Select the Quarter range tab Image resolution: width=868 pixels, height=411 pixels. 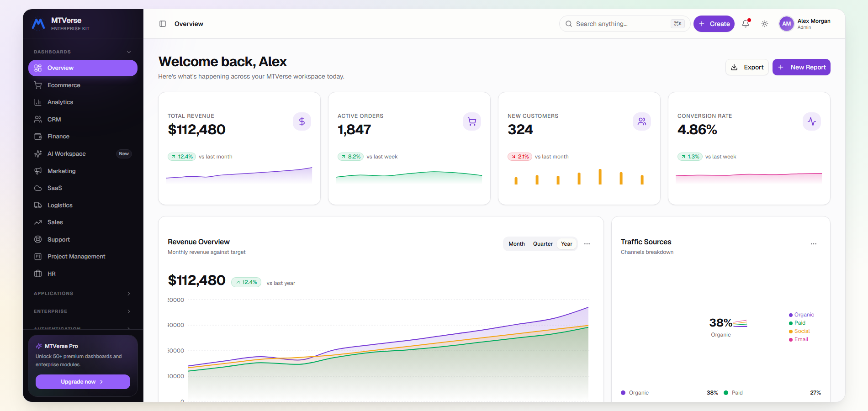coord(543,244)
